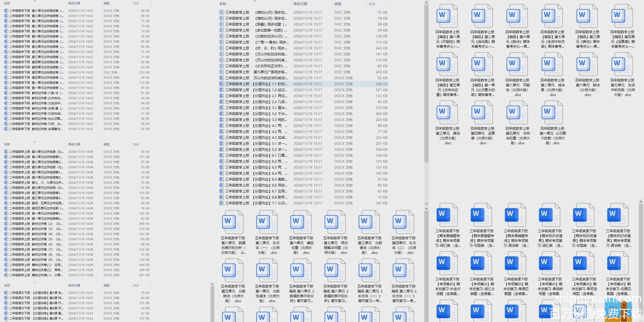This screenshot has width=644, height=322.
Task: Click 名称 column header in 二年级语文下册 list
Action: tap(7, 286)
